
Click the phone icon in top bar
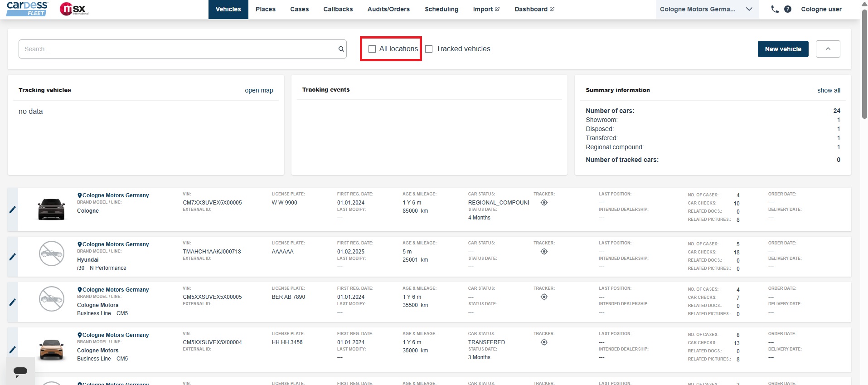click(775, 9)
